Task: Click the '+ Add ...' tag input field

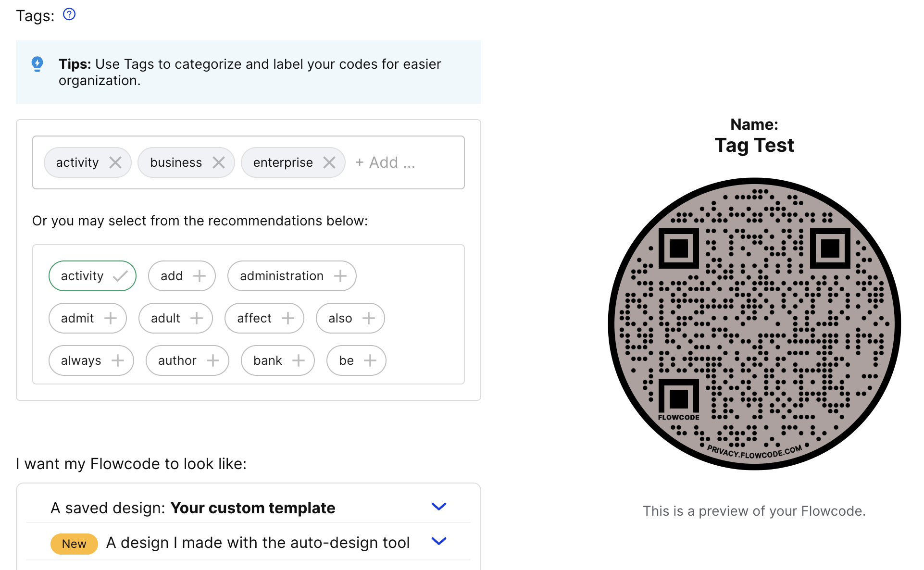Action: (385, 162)
